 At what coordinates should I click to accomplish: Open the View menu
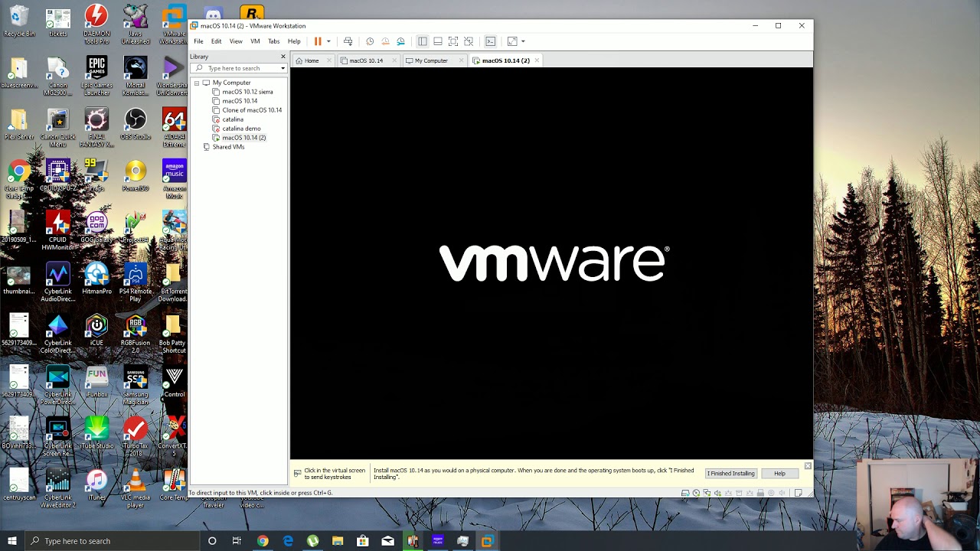point(236,41)
